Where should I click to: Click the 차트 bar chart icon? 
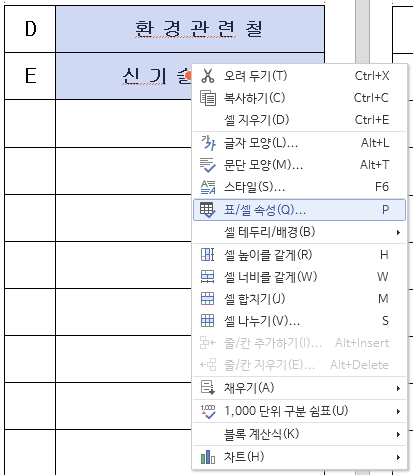pyautogui.click(x=208, y=457)
